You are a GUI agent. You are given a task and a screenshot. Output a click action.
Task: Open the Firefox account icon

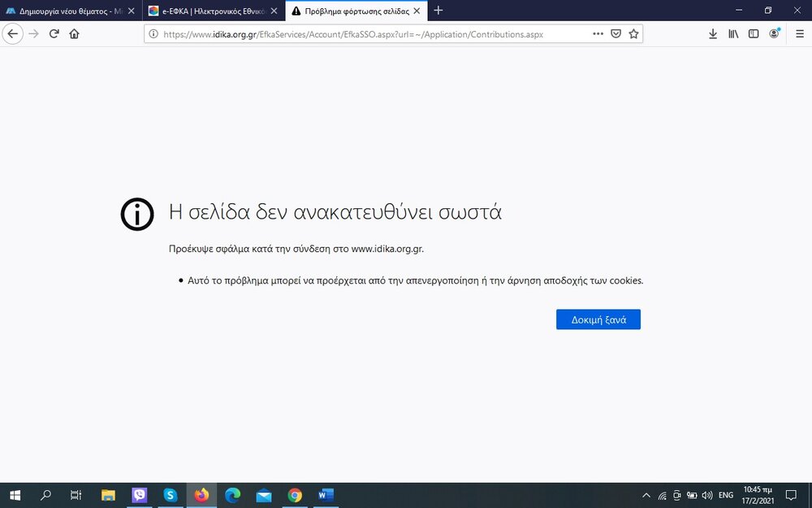pyautogui.click(x=775, y=34)
